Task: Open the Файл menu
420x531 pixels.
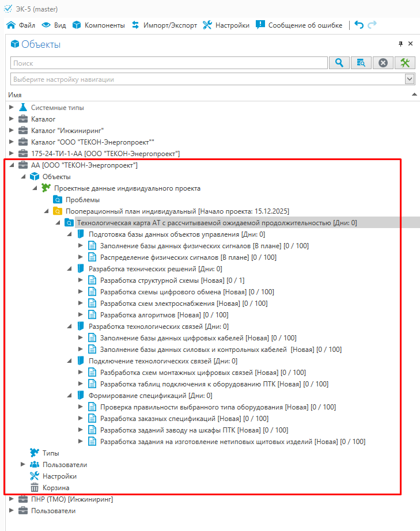Action: [21, 25]
